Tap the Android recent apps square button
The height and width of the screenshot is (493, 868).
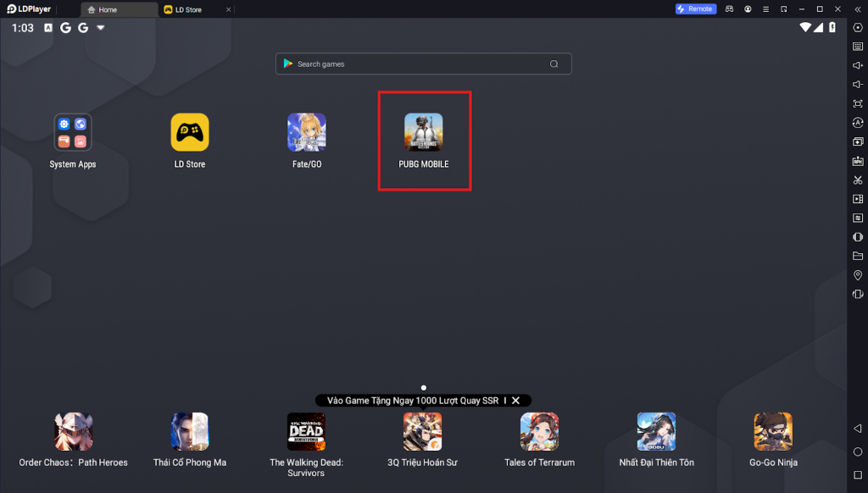[858, 474]
